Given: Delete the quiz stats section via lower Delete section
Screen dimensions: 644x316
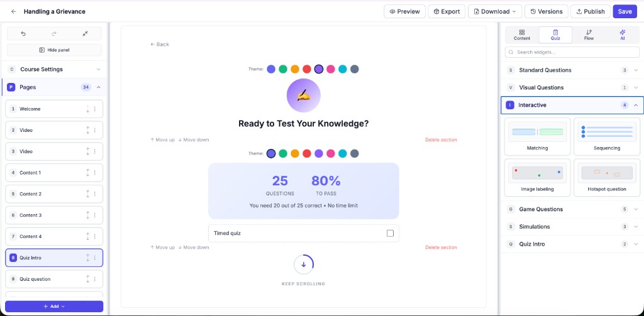Looking at the screenshot, I should (441, 248).
